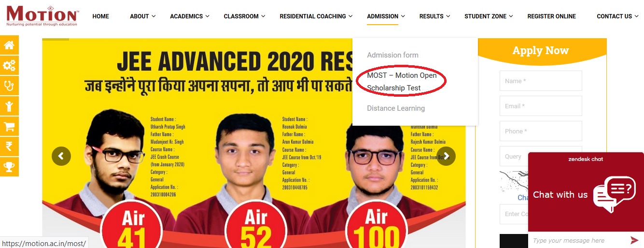Focus the Name field in Apply Now form
The width and height of the screenshot is (644, 248).
(x=541, y=81)
